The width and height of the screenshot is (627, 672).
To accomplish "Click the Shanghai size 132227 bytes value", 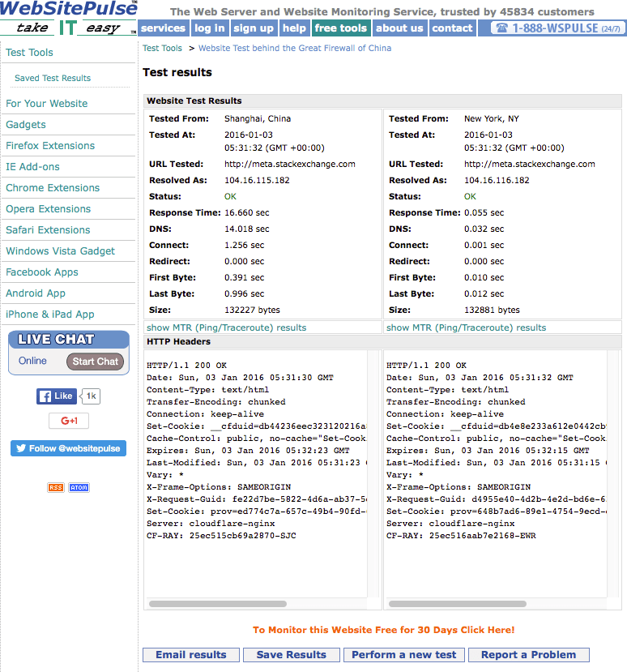I will (x=252, y=310).
